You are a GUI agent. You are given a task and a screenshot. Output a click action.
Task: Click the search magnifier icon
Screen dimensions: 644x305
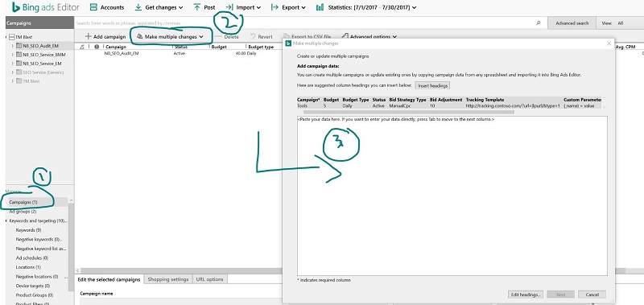pos(539,23)
